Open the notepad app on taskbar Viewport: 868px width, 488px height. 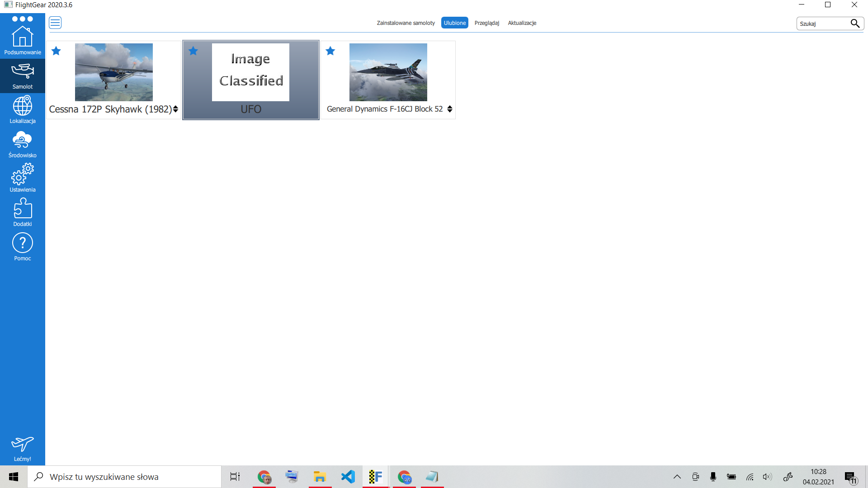[x=432, y=477]
